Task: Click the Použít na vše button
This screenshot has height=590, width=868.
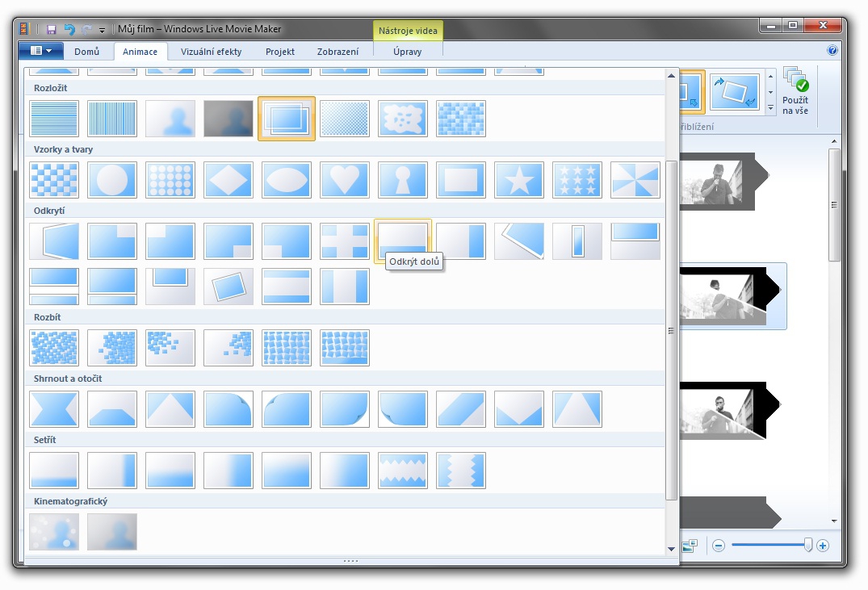Action: 795,91
